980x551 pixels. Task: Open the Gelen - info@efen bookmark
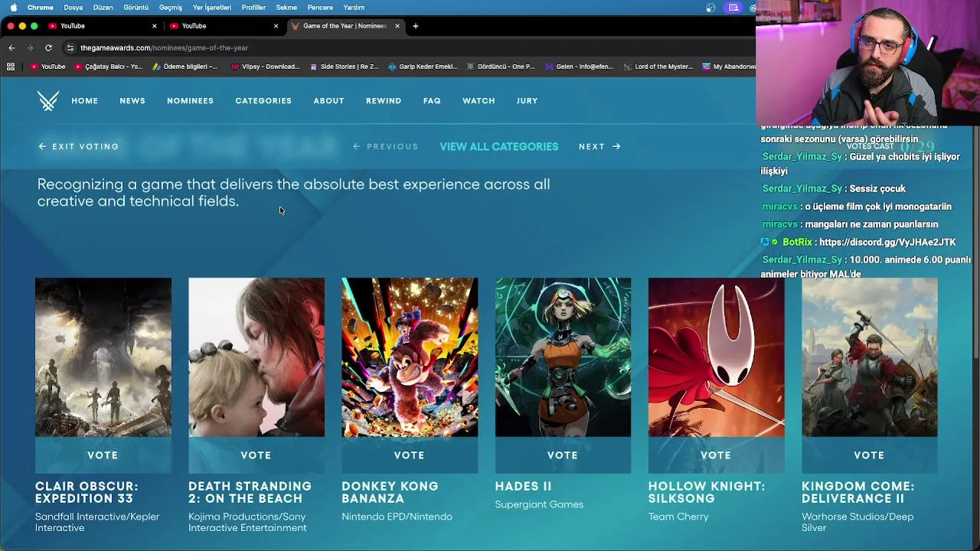pyautogui.click(x=579, y=67)
